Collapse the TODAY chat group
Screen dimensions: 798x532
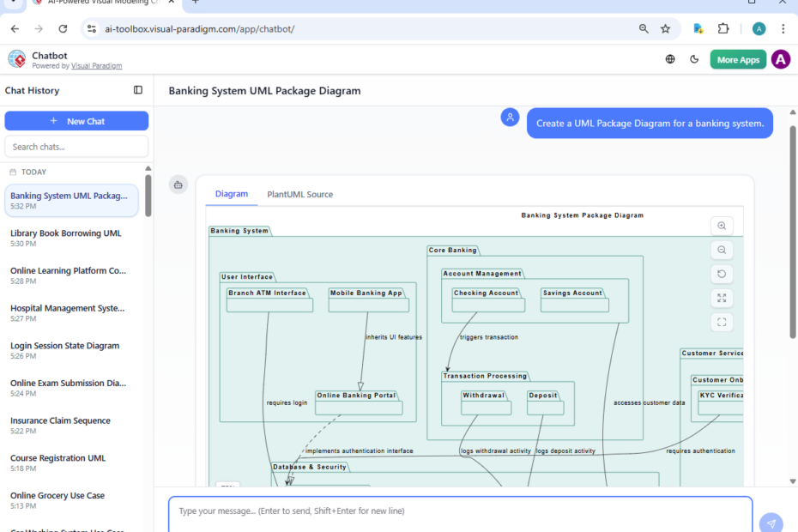click(32, 172)
